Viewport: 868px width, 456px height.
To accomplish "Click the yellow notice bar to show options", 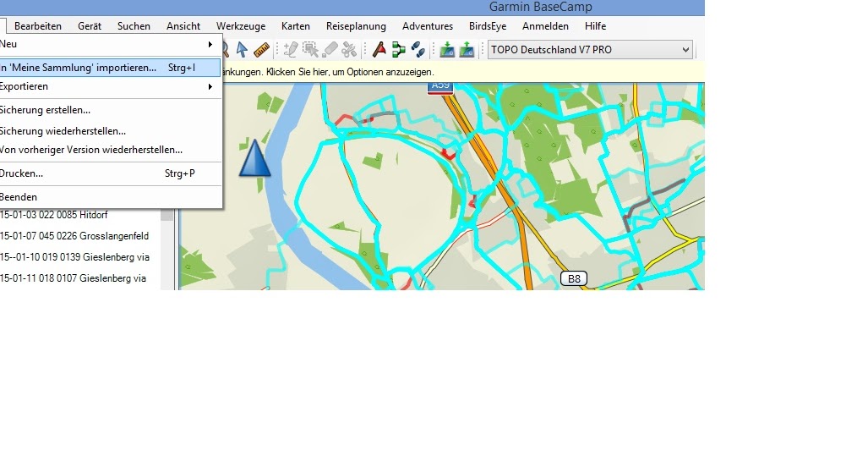I will coord(463,72).
